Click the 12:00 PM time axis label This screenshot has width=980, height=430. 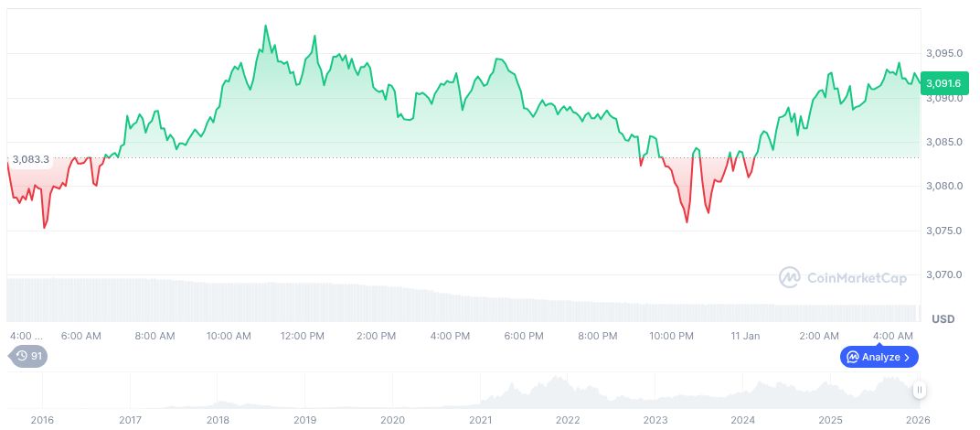point(303,336)
